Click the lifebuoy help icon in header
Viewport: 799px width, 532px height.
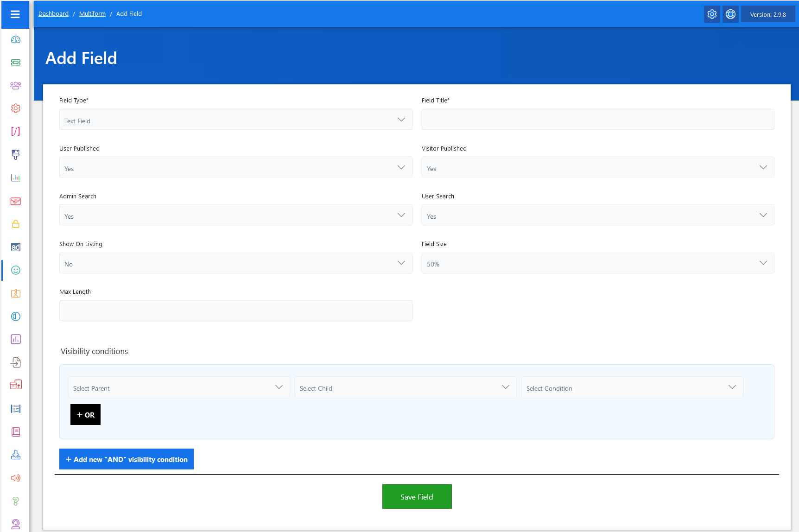point(730,14)
